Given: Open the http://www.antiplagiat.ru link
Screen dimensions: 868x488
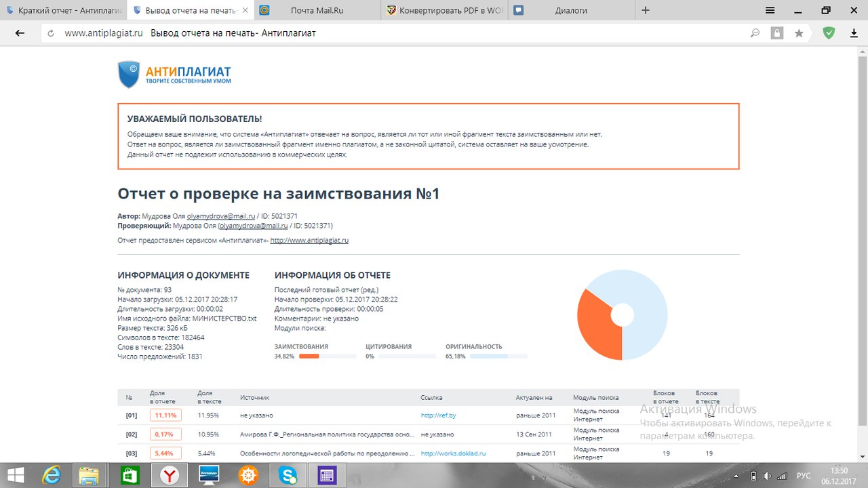Looking at the screenshot, I should coord(309,241).
